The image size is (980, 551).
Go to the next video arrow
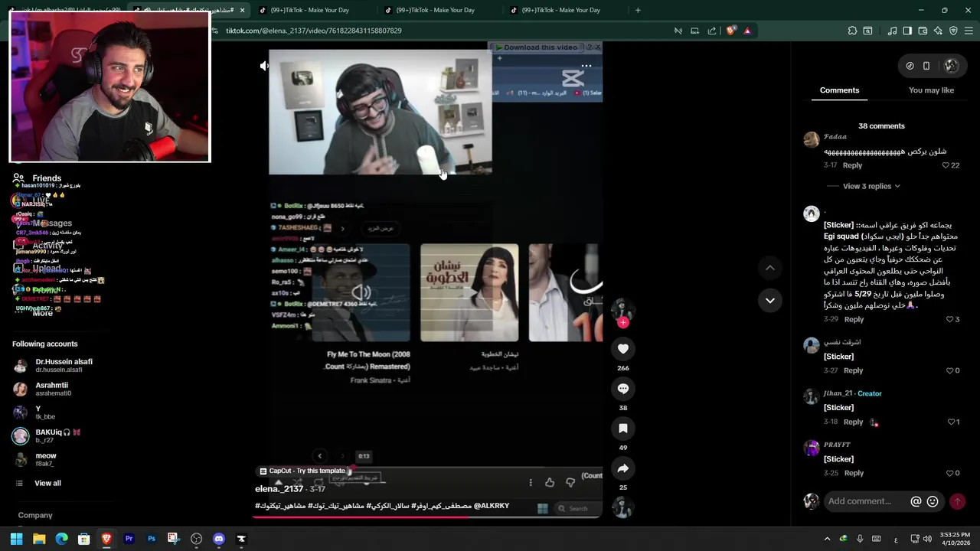click(770, 301)
